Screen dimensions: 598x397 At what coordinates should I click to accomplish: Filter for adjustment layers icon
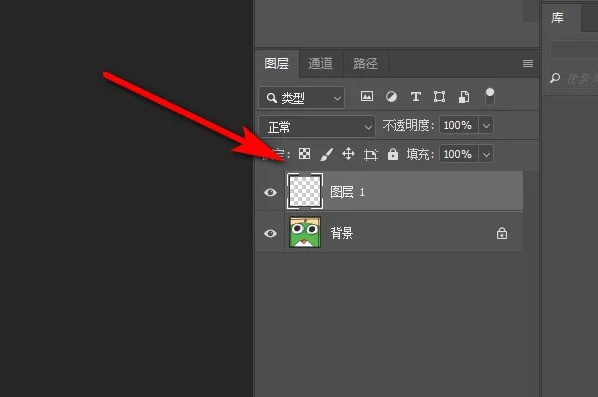[391, 96]
